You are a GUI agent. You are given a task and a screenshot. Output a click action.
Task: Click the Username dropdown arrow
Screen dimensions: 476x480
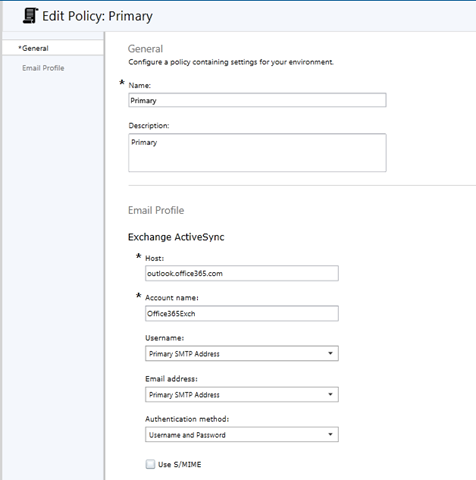(x=330, y=353)
